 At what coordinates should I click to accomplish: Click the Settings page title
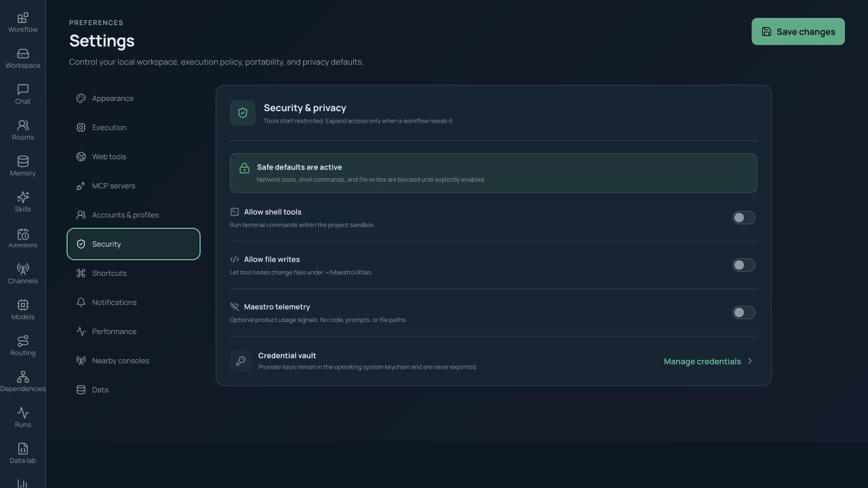[102, 41]
